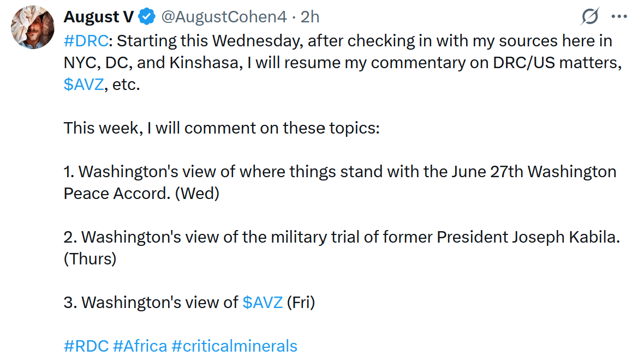Click the $AVZ cashtag in item 3
644x362 pixels.
click(263, 302)
